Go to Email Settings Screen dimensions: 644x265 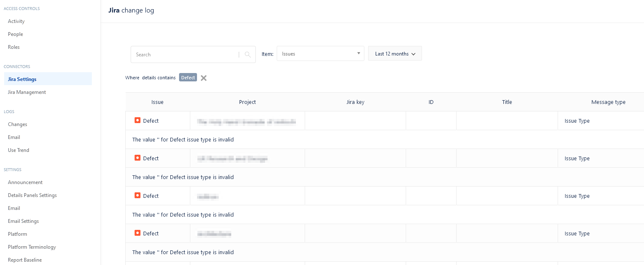click(x=23, y=221)
